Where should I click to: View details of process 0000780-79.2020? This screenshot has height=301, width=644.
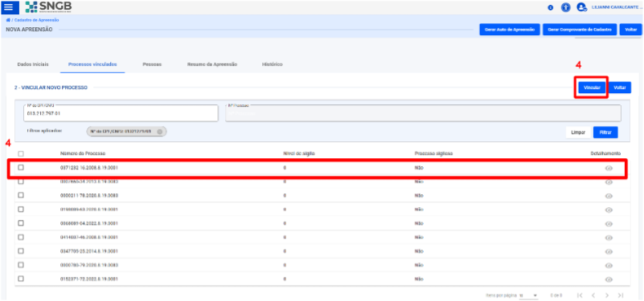609,266
